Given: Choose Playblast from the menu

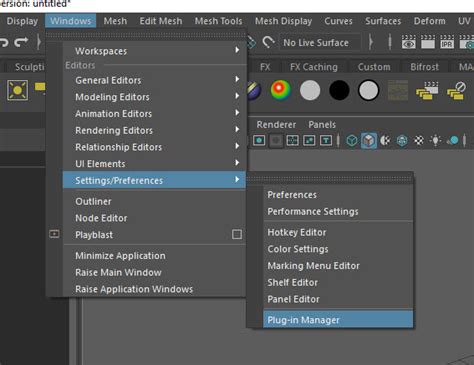Looking at the screenshot, I should click(147, 235).
